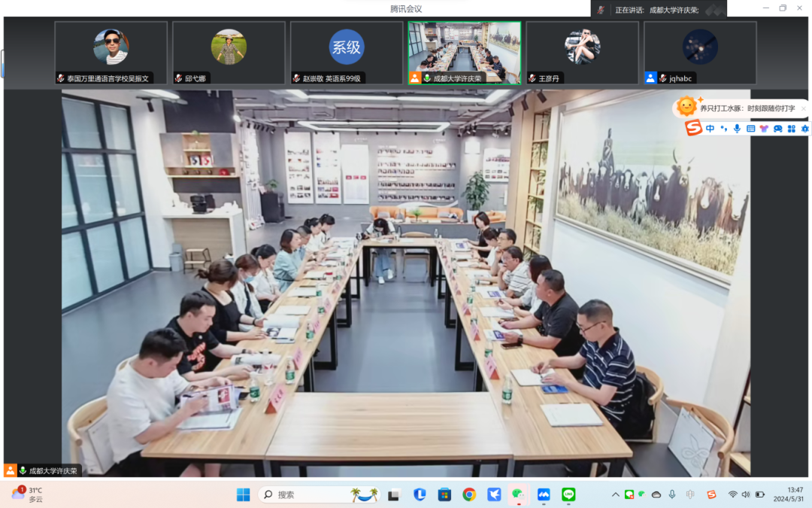Open Google Chrome from the taskbar
The image size is (812, 508).
(469, 494)
